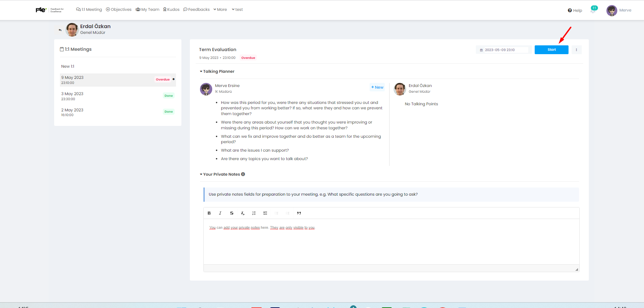Select the 2 May 2023 meeting
Viewport: 644px width, 308px height.
point(118,112)
